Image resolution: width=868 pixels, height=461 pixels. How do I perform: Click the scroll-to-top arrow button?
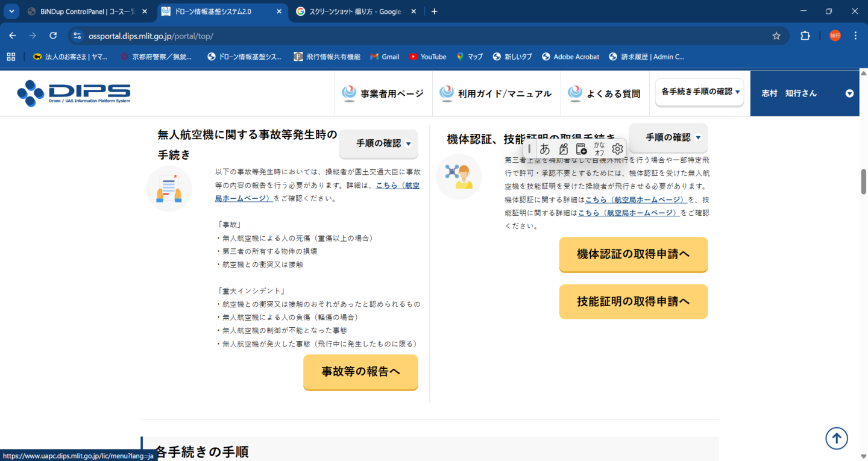[x=836, y=438]
